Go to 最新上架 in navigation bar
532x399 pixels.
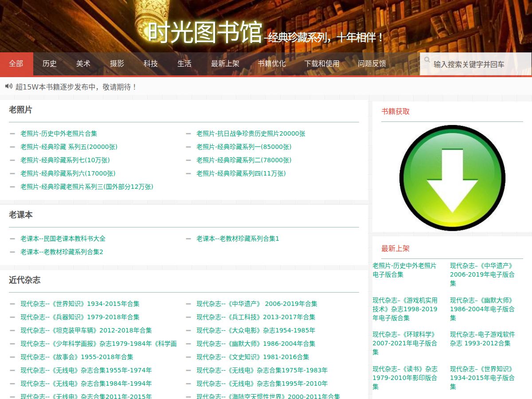coord(225,64)
